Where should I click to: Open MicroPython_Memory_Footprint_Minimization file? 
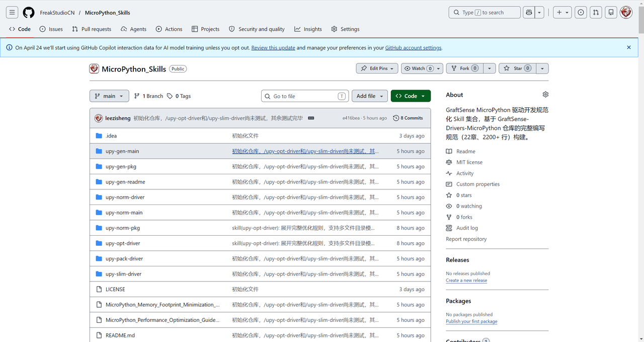pos(163,305)
